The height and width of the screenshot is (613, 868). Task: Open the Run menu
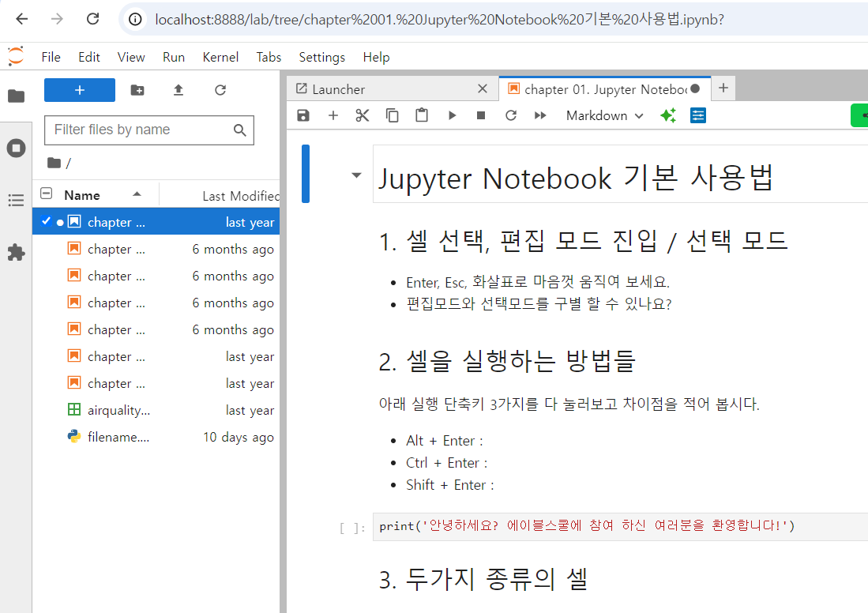[174, 57]
